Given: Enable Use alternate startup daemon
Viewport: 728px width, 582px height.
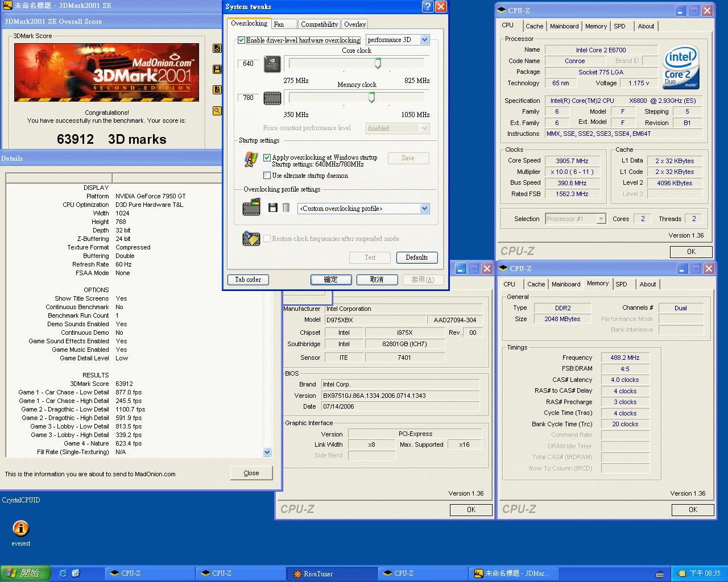Looking at the screenshot, I should pyautogui.click(x=267, y=176).
